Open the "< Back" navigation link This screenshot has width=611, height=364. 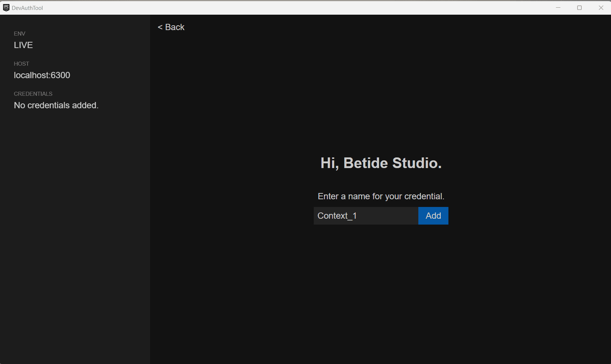(171, 27)
